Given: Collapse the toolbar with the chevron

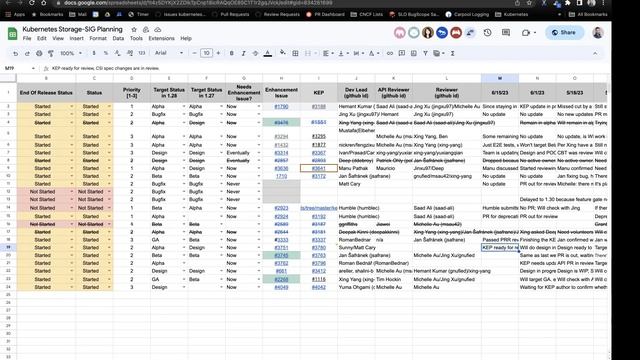Looking at the screenshot, I should point(595,53).
